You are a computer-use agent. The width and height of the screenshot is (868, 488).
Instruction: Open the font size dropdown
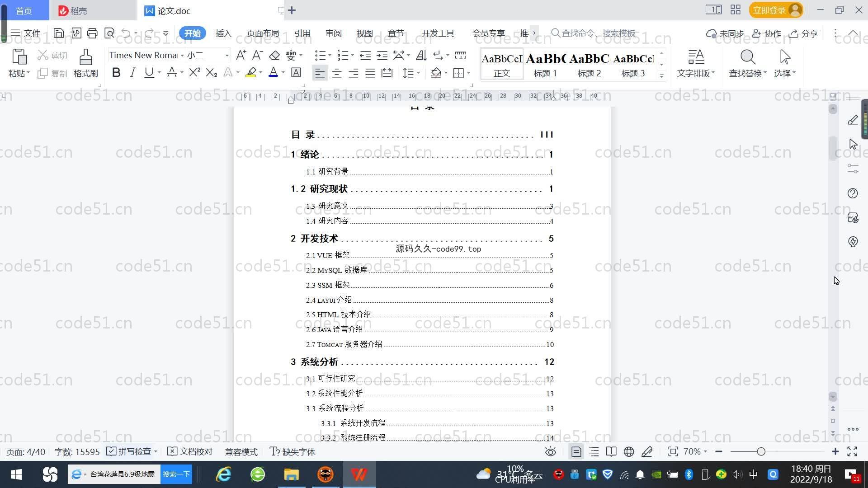[227, 55]
